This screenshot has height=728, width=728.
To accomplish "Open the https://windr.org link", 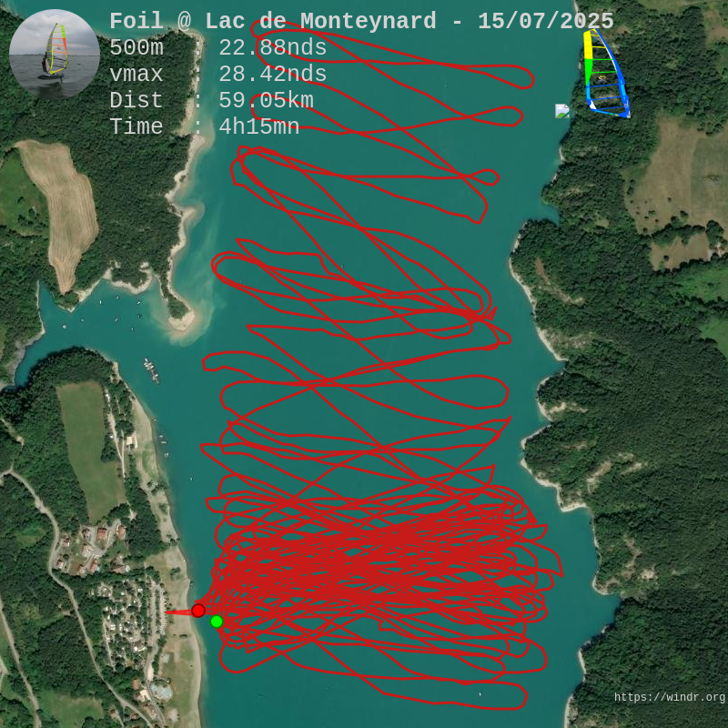I will [669, 698].
